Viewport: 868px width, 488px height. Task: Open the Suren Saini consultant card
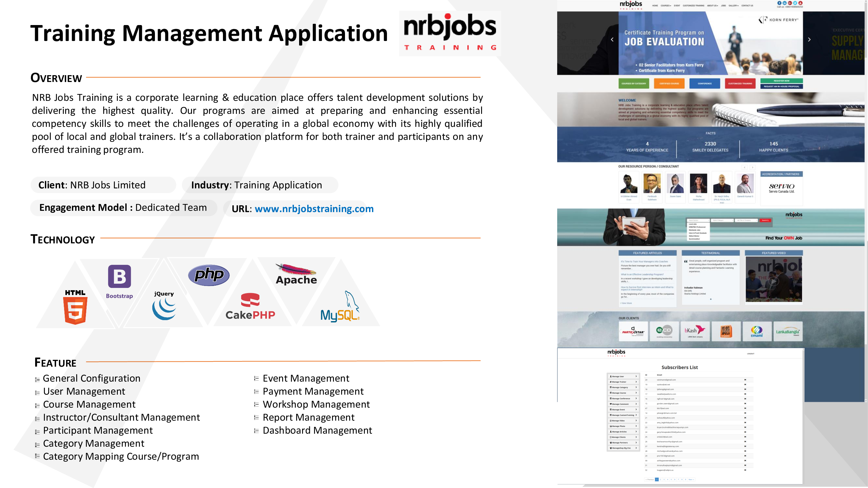675,187
